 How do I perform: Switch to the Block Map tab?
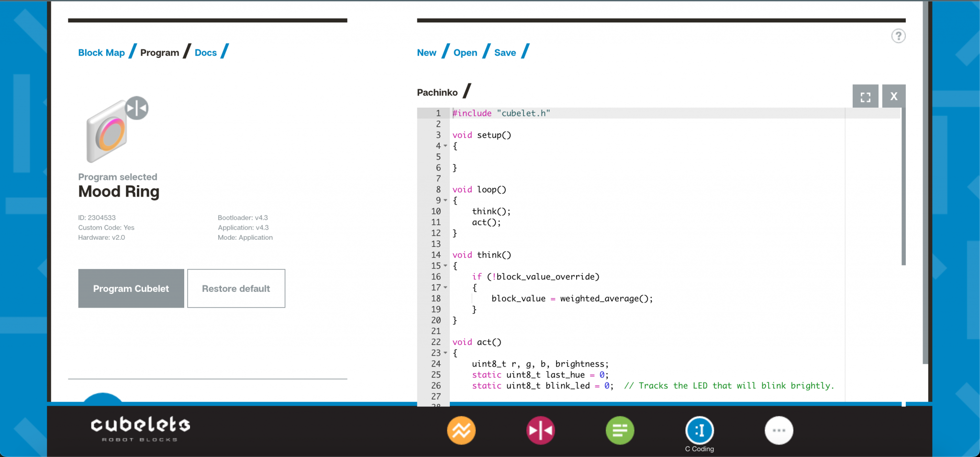pyautogui.click(x=101, y=53)
